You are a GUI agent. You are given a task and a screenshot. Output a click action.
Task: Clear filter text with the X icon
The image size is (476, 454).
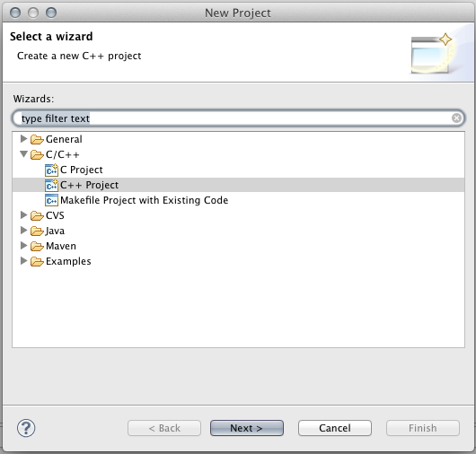(456, 118)
